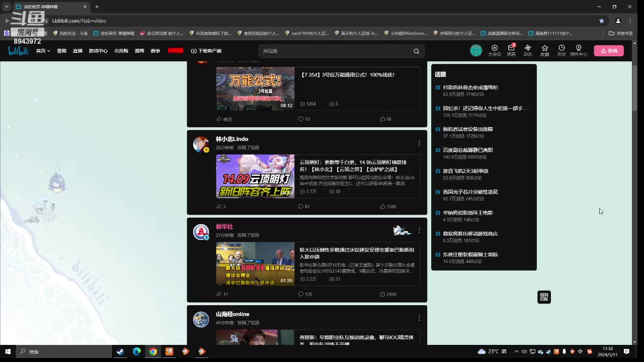
Task: Open 山海经online user name link
Action: coord(232,314)
